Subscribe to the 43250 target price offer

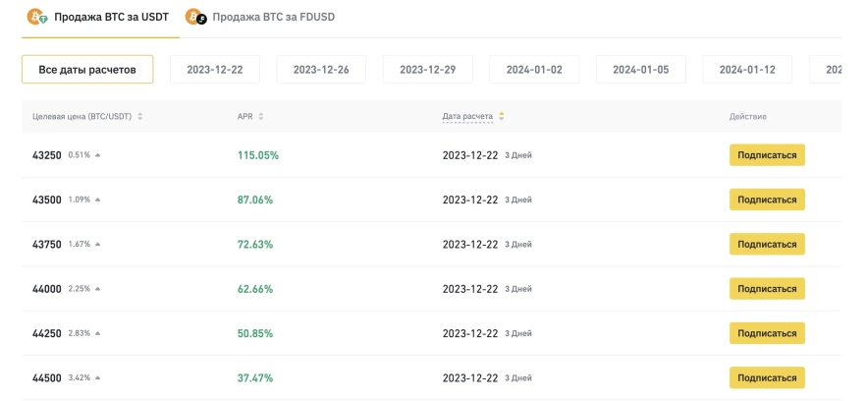[766, 155]
